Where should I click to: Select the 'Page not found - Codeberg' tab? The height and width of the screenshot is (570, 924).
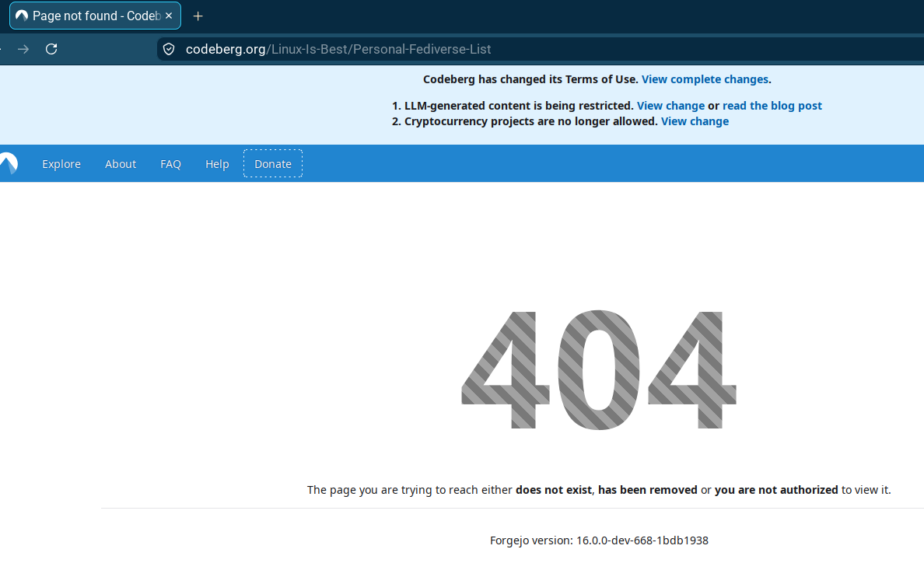coord(96,16)
